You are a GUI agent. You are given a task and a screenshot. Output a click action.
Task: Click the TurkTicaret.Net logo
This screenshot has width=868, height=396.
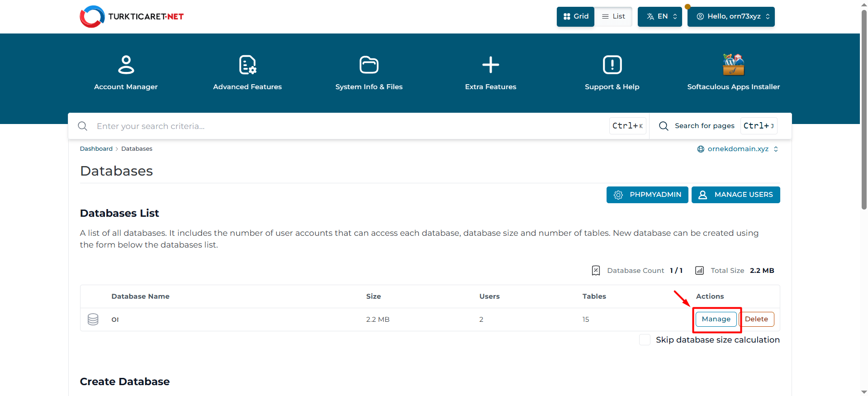pyautogui.click(x=132, y=17)
